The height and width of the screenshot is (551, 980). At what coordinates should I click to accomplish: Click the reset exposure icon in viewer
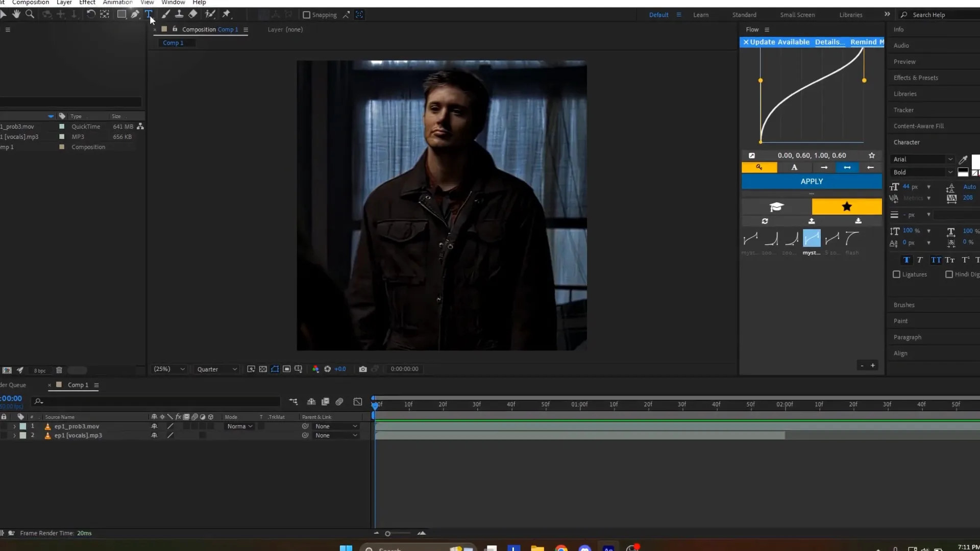[328, 369]
